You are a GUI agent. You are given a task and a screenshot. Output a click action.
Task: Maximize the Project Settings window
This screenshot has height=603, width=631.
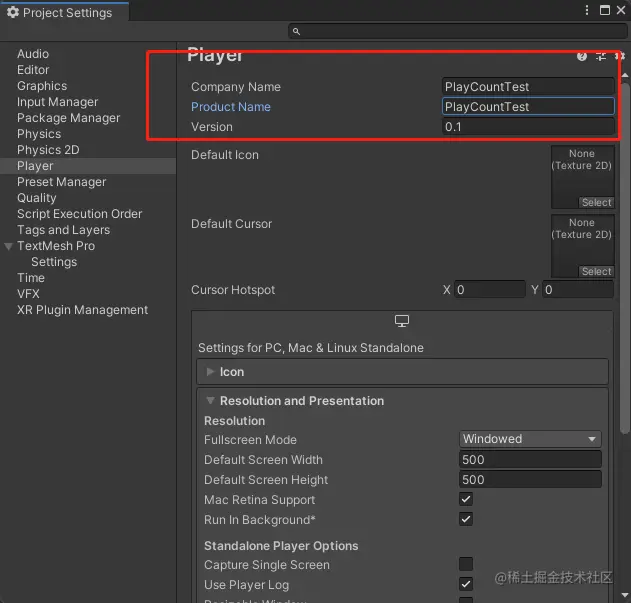tap(604, 10)
